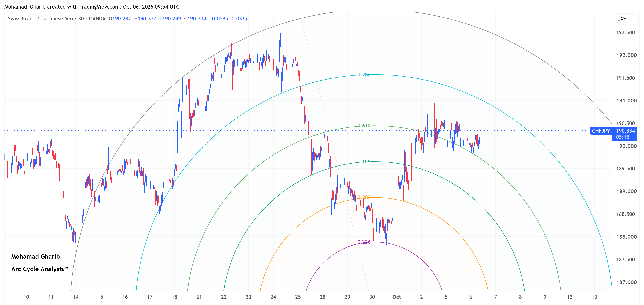Viewport: 644px width, 305px height.
Task: Click the 30 date on time axis
Action: [x=372, y=297]
